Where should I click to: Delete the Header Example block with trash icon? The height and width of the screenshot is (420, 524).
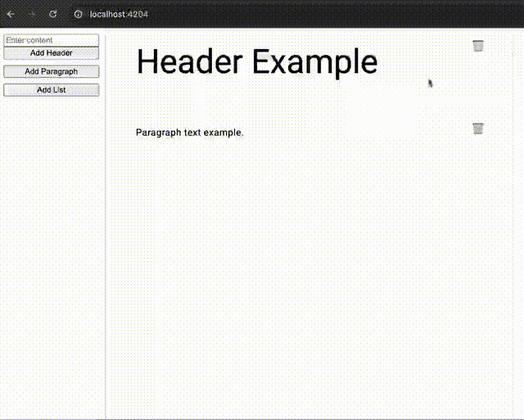[478, 46]
